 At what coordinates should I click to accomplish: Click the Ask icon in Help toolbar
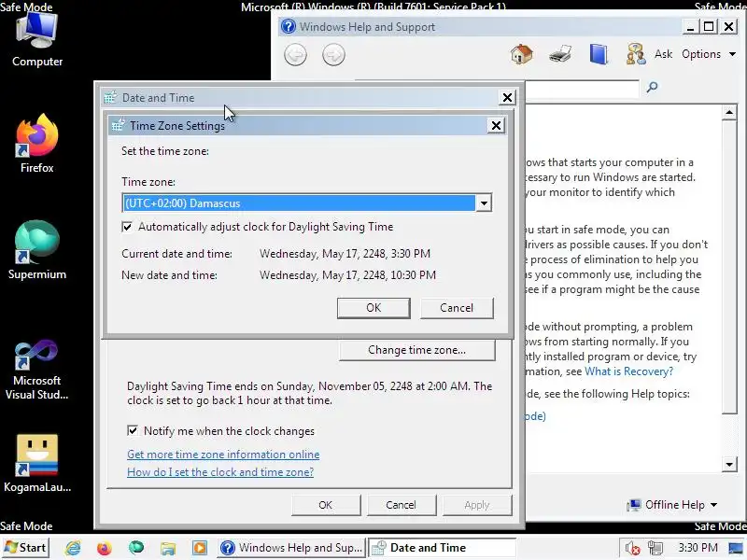coord(636,54)
